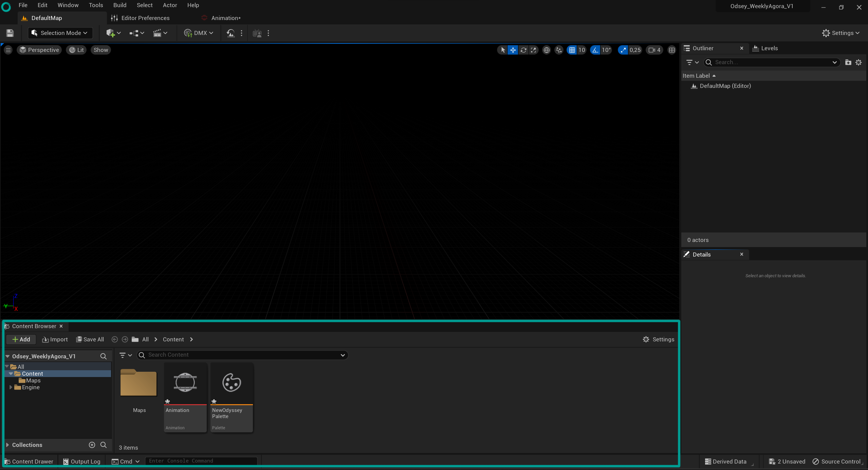868x470 pixels.
Task: Open the NewOdyssey Palette asset thumbnail
Action: [232, 383]
